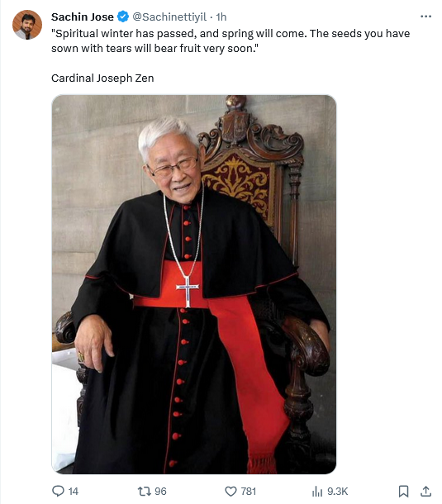Screen dimensions: 442x504
Task: Click the 'Cardinal Joseph Zen' text line
Action: pos(102,78)
